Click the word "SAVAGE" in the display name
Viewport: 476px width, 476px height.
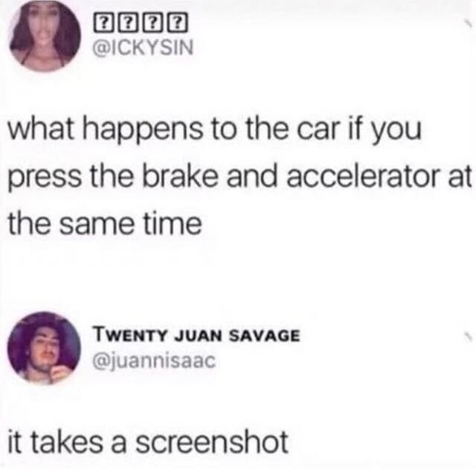pyautogui.click(x=265, y=335)
